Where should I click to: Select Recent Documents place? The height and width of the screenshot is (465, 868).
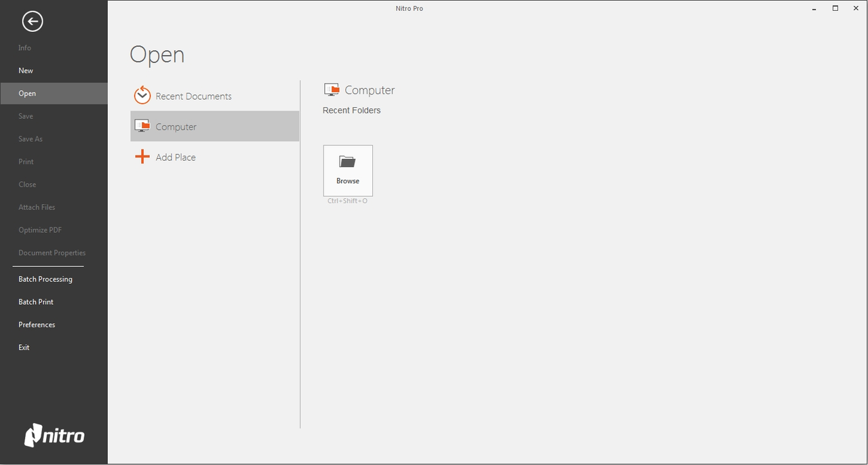tap(214, 96)
